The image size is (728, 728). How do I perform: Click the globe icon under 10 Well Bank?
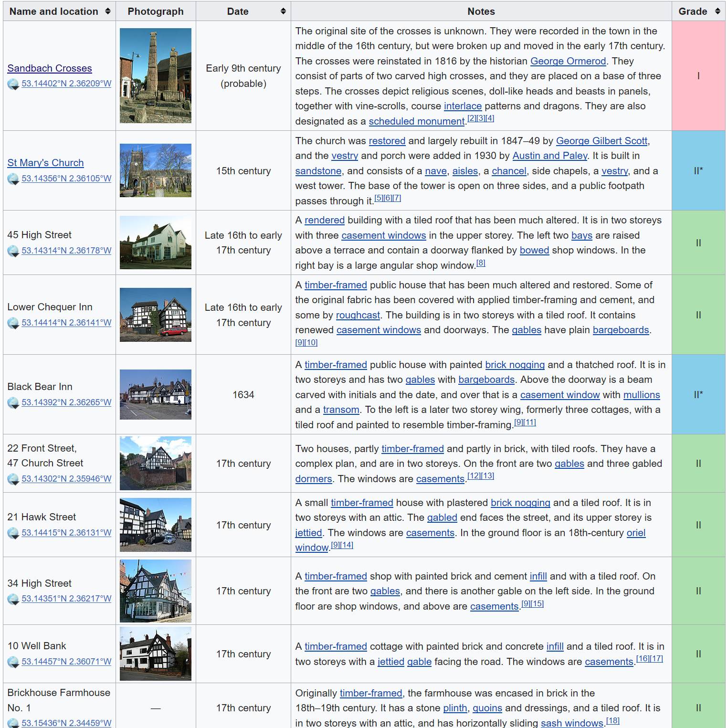coord(13,662)
